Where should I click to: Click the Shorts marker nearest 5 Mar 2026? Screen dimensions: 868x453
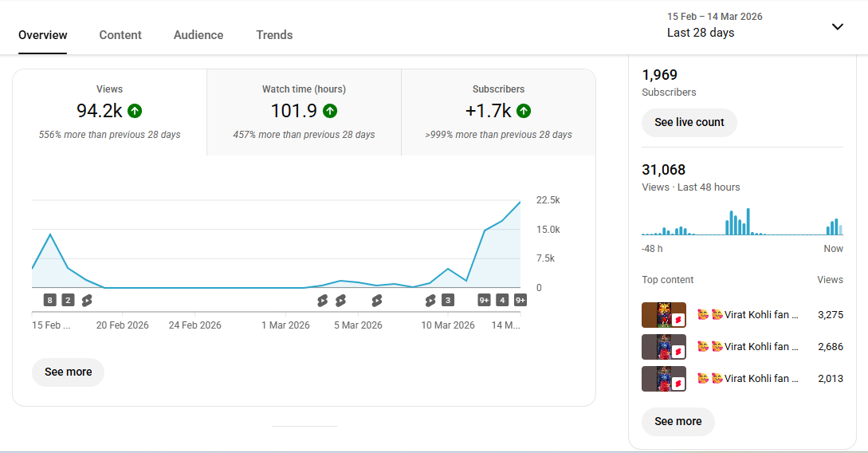340,300
